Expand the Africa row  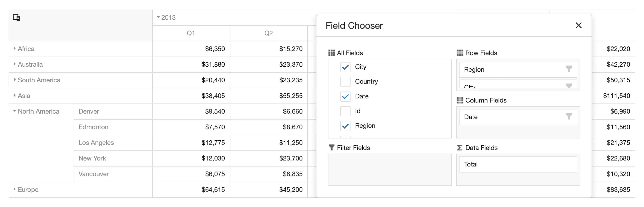pos(14,48)
